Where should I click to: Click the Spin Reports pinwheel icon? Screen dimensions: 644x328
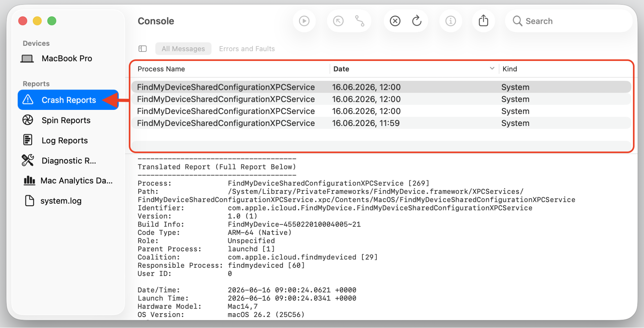tap(28, 120)
